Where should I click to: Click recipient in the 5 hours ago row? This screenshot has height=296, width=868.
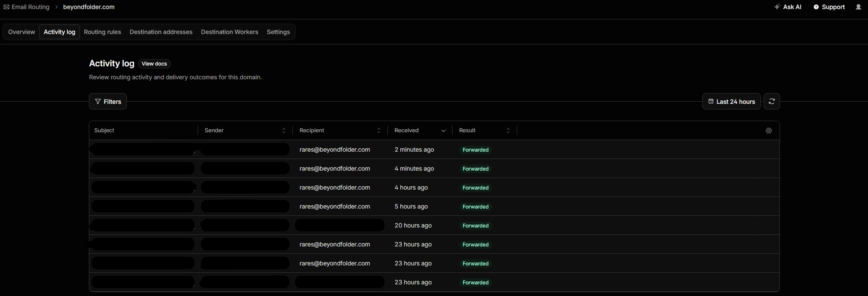(335, 206)
